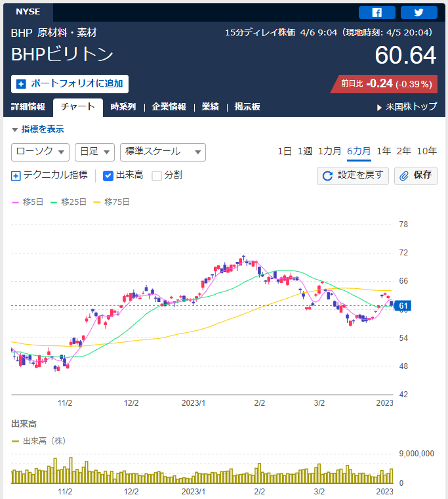
Task: Open the 企業情報 tab
Action: pyautogui.click(x=169, y=106)
